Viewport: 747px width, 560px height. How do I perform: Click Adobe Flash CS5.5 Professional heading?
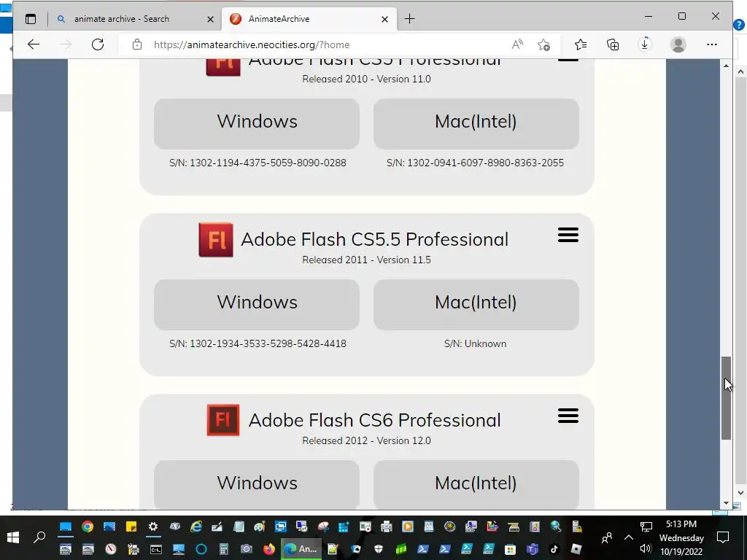pyautogui.click(x=374, y=239)
